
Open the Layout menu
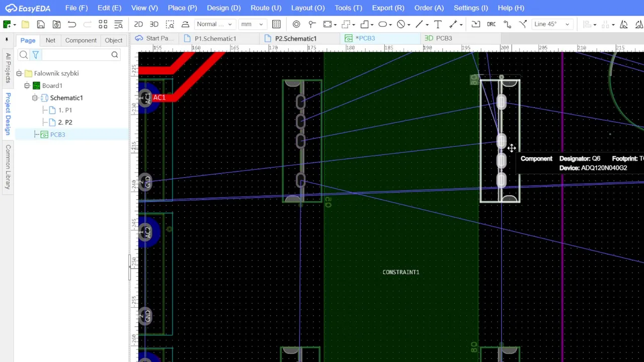[308, 8]
